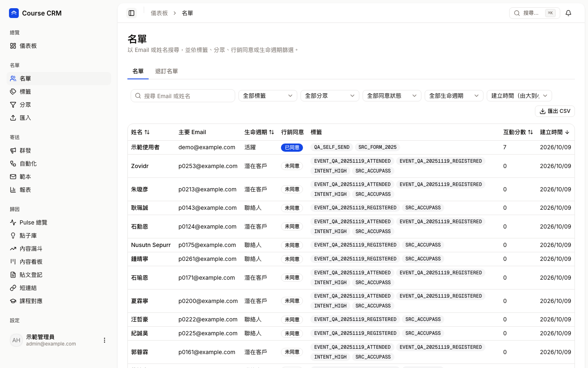
Task: Click the 已同意 badge for demo@example.com
Action: coord(292,147)
